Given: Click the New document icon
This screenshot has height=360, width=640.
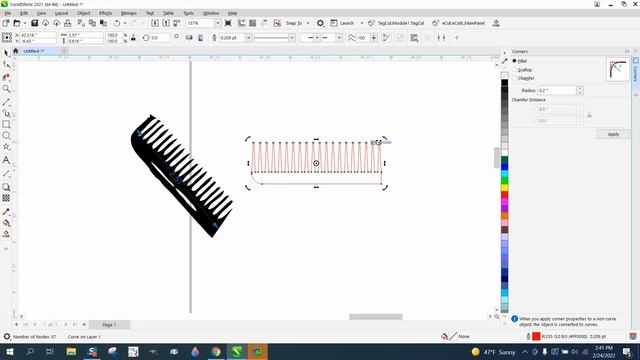Looking at the screenshot, I should pyautogui.click(x=6, y=23).
